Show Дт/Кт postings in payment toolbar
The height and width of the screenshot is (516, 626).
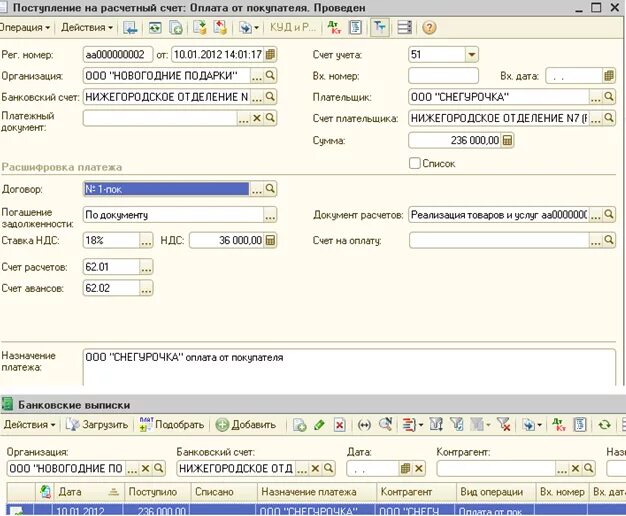334,28
